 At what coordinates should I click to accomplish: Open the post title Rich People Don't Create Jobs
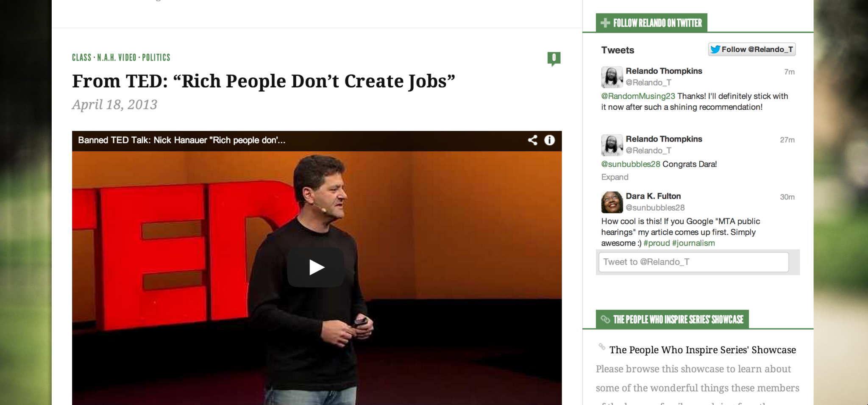[263, 81]
